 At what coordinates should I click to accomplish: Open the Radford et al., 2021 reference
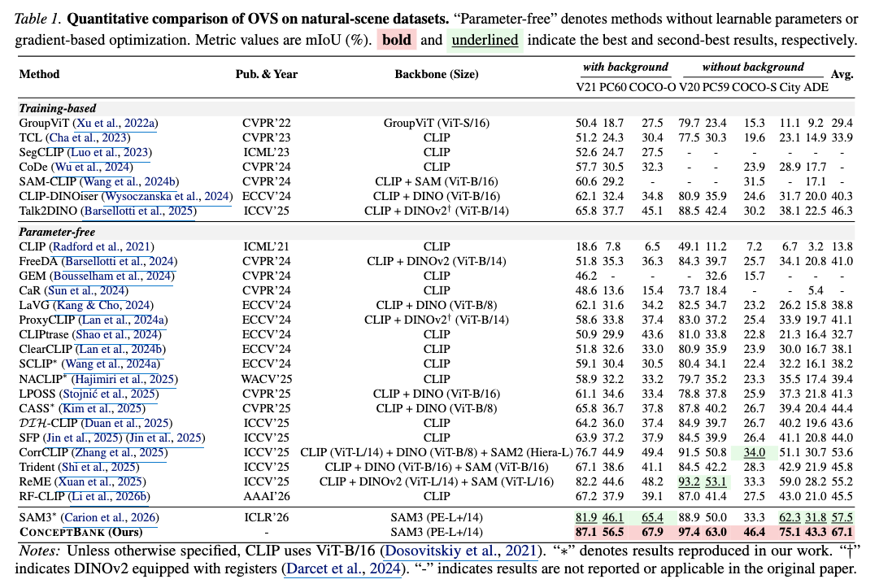(102, 246)
